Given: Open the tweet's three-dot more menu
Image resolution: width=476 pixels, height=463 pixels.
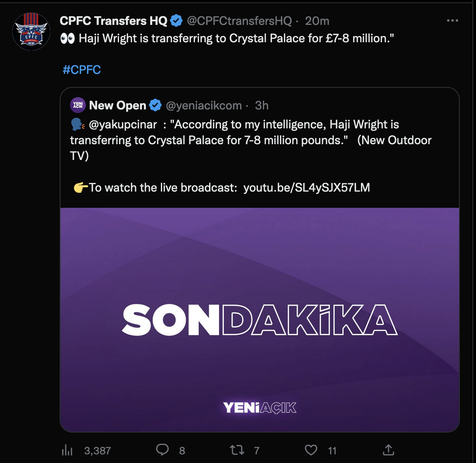Looking at the screenshot, I should [452, 21].
